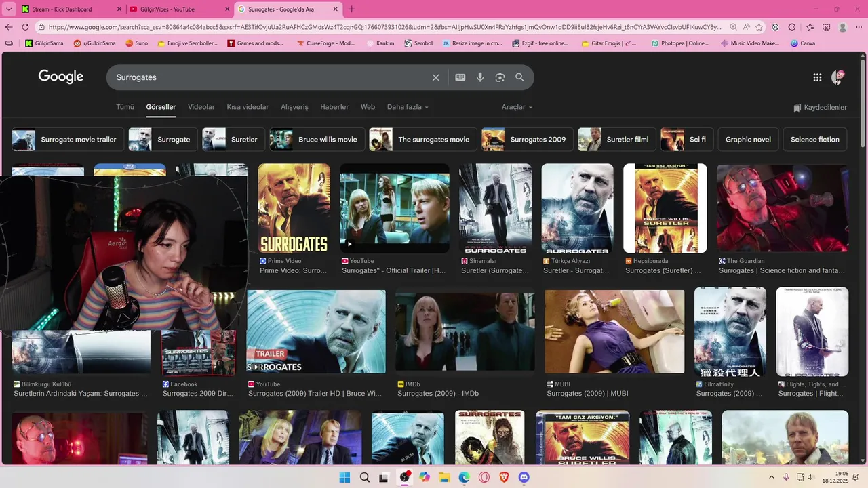The width and height of the screenshot is (868, 488).
Task: Submit search with magnifier icon
Action: pyautogui.click(x=519, y=77)
